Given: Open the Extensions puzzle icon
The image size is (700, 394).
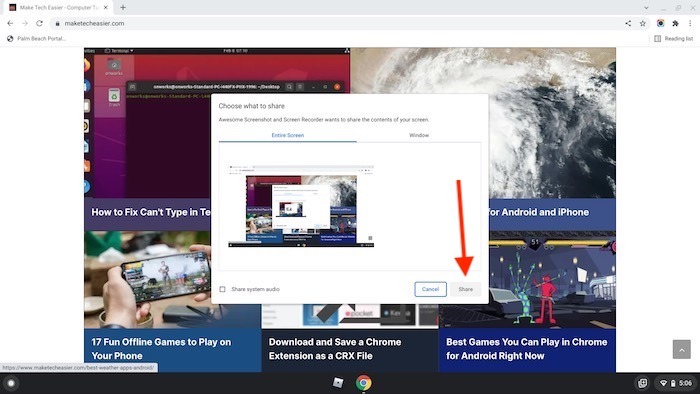Looking at the screenshot, I should pyautogui.click(x=675, y=23).
